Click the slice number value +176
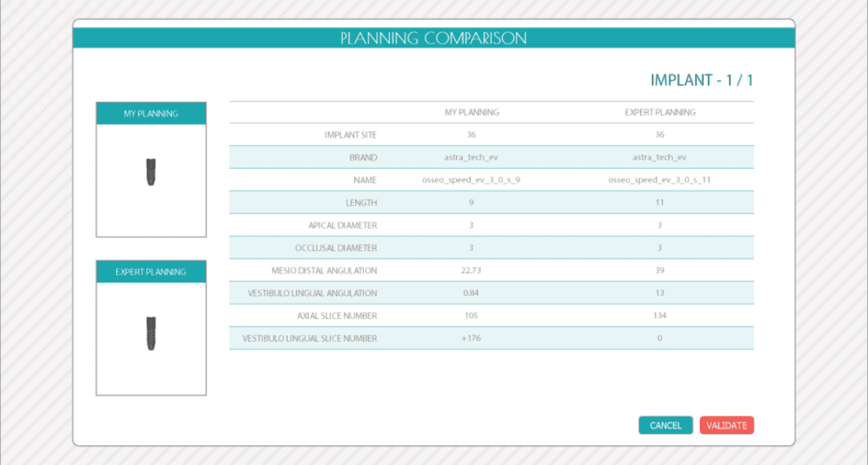 point(471,339)
